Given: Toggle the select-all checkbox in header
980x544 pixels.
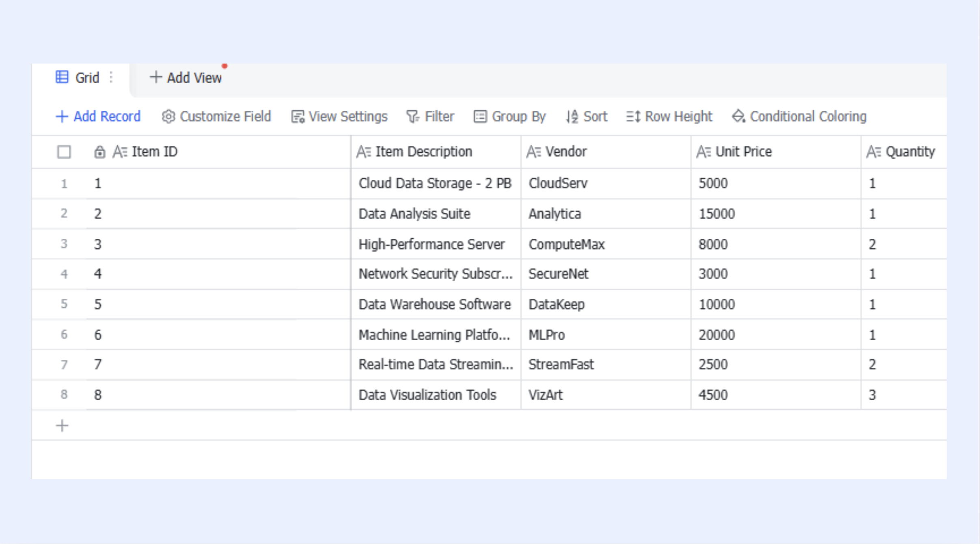Looking at the screenshot, I should (x=64, y=152).
